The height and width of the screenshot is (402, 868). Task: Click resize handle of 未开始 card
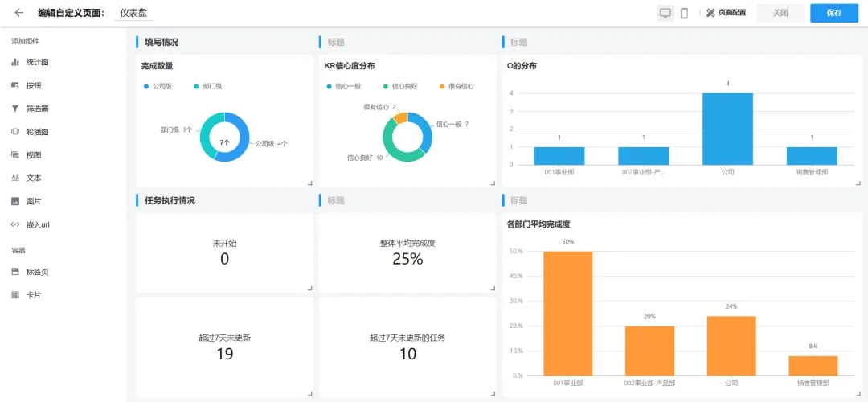coord(309,289)
